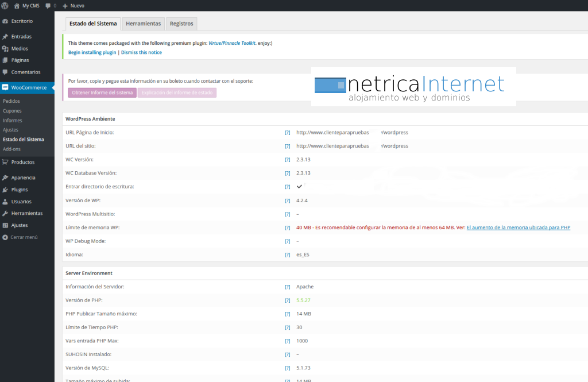Image resolution: width=588 pixels, height=382 pixels.
Task: Open Cupones in WooCommerce submenu
Action: (x=13, y=111)
